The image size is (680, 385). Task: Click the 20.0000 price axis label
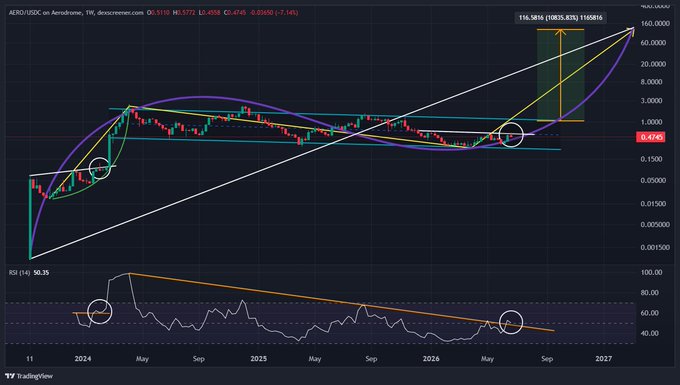654,64
